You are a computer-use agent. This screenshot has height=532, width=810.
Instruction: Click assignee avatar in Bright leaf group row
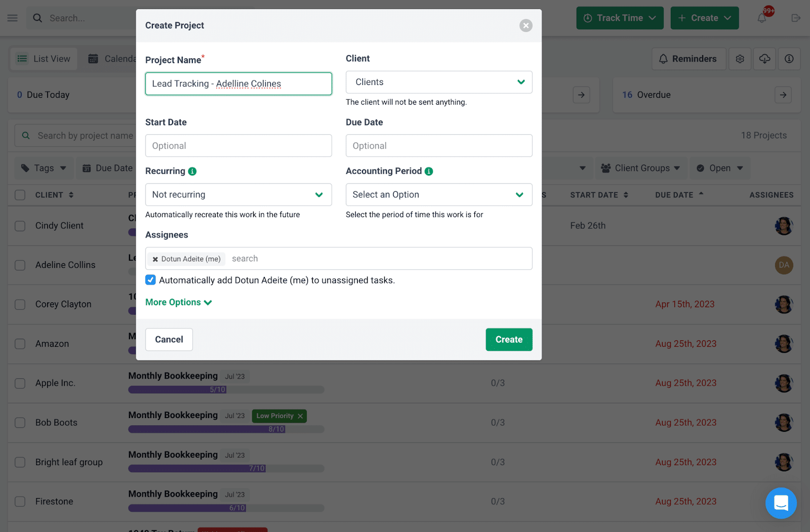(784, 462)
